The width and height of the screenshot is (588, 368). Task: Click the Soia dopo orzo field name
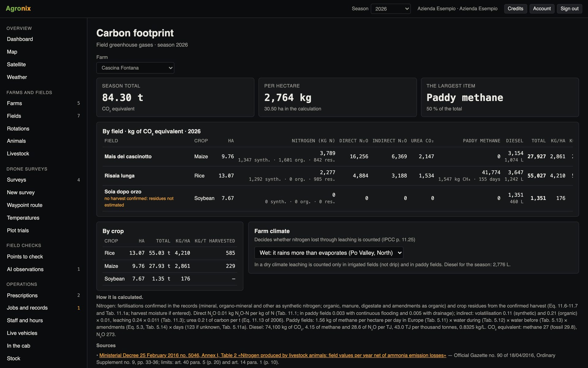click(x=123, y=192)
